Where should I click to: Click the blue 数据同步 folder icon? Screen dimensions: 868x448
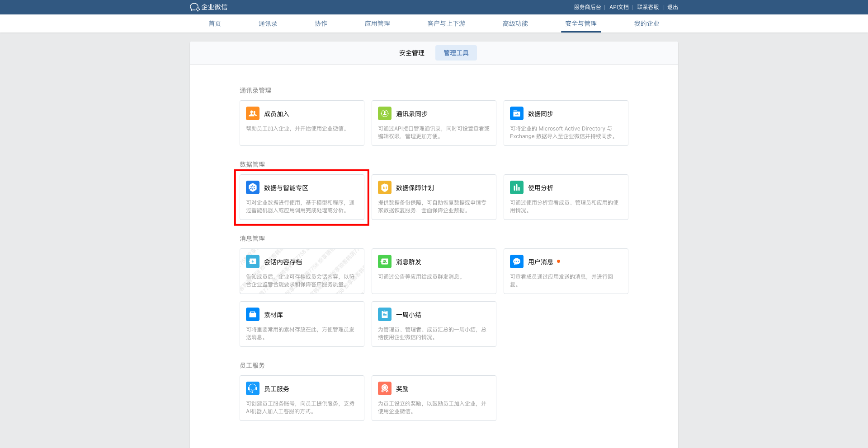point(516,113)
